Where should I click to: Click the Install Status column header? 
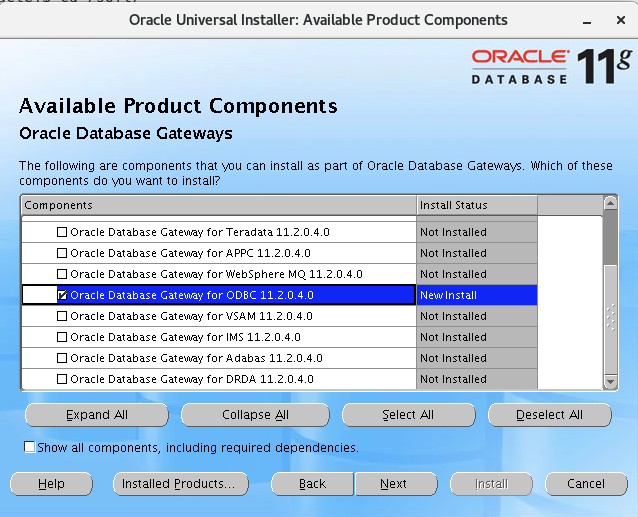pyautogui.click(x=477, y=205)
